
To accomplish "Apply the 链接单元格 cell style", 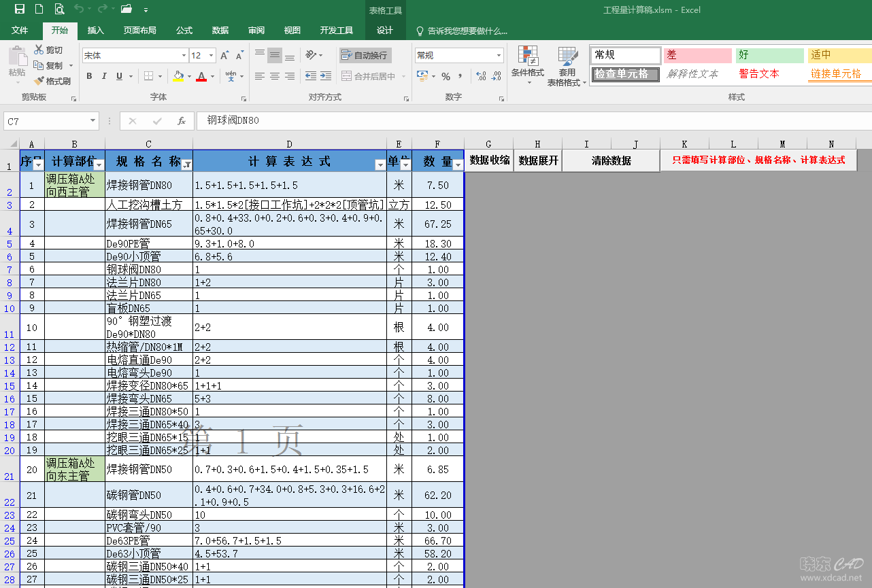I will point(839,74).
